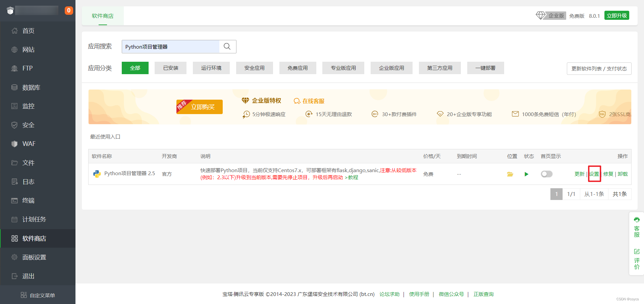Click the panel logo icon top-left
This screenshot has height=304, width=644.
[10, 10]
